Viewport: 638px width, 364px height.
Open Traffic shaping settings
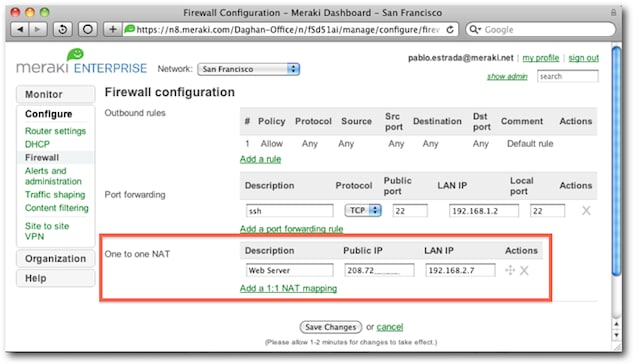(55, 195)
